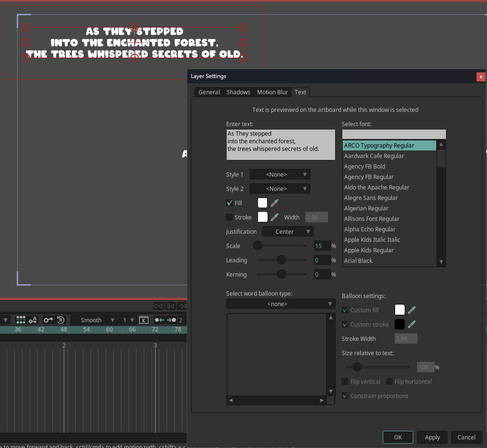This screenshot has height=448, width=487.
Task: Click the Scale percentage field
Action: [x=322, y=246]
